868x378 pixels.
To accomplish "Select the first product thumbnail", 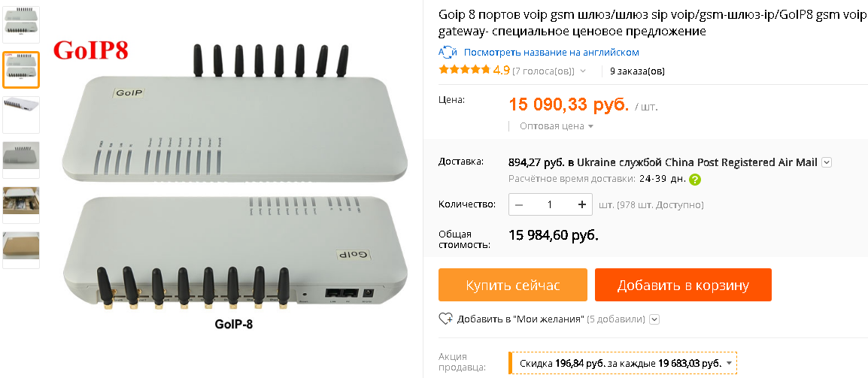I will pyautogui.click(x=21, y=24).
